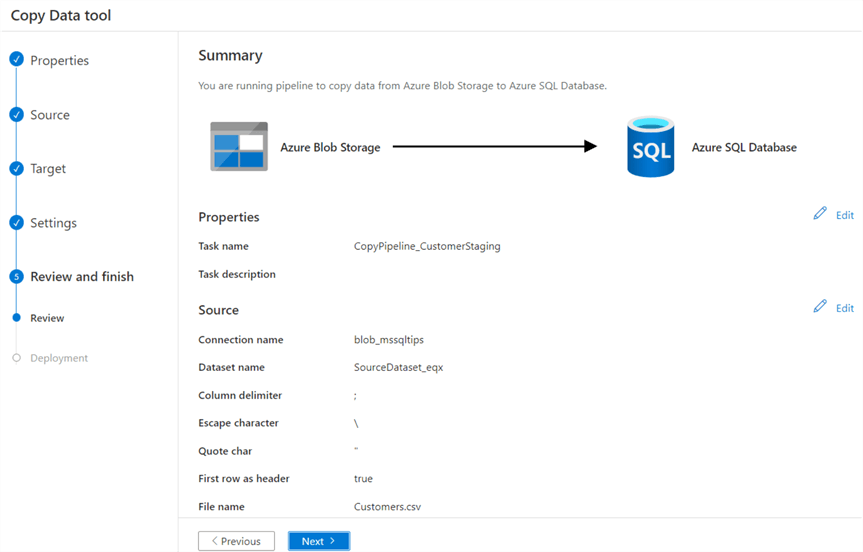
Task: Click the Azure Blob Storage icon
Action: coord(239,146)
